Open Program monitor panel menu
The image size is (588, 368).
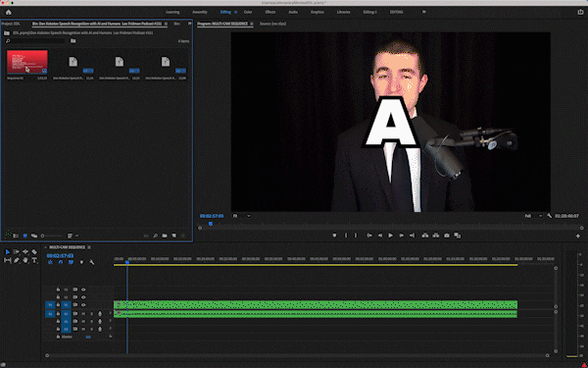tap(252, 24)
